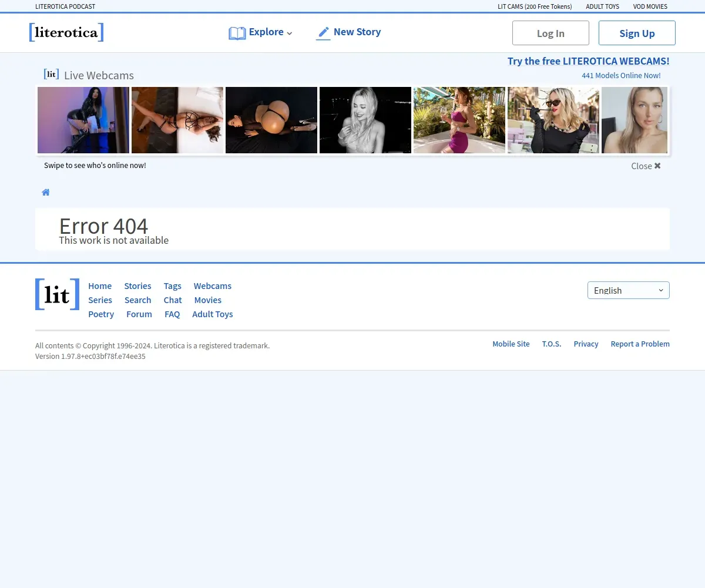Click 'This work is not available' text
Image resolution: width=705 pixels, height=588 pixels.
click(114, 240)
